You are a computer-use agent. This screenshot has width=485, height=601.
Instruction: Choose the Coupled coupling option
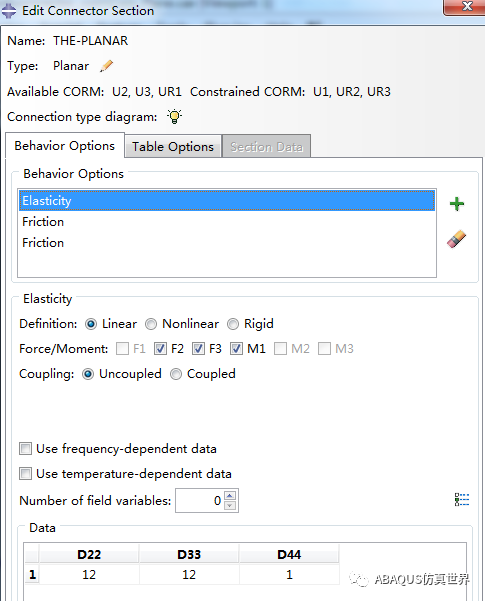[x=176, y=374]
